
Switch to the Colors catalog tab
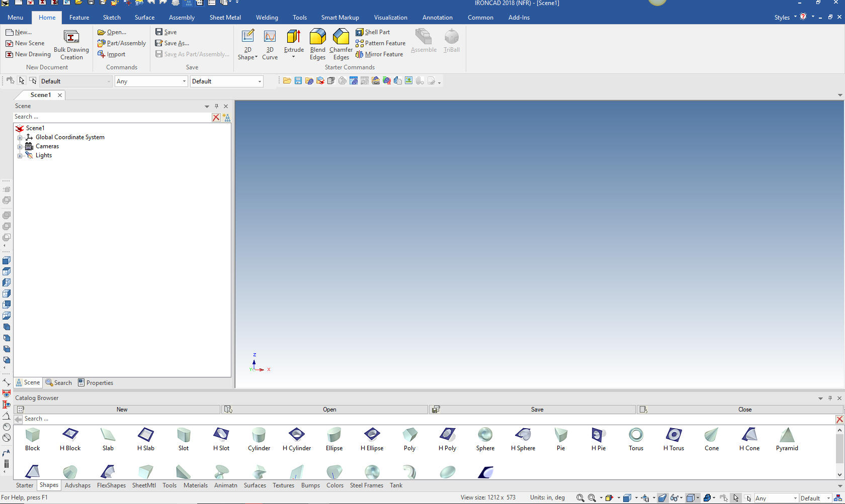click(334, 485)
